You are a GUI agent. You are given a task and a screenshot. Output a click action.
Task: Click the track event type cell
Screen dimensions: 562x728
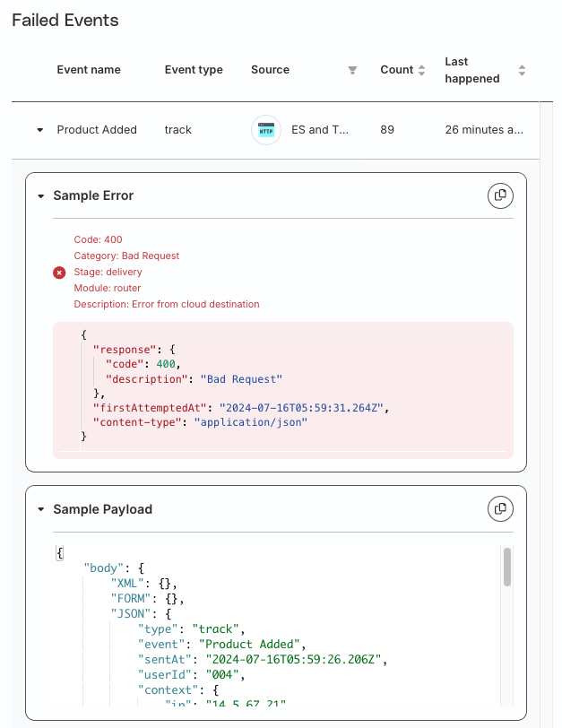coord(177,129)
